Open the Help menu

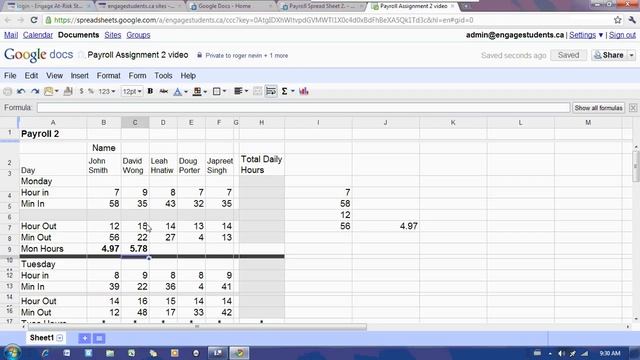pyautogui.click(x=188, y=76)
